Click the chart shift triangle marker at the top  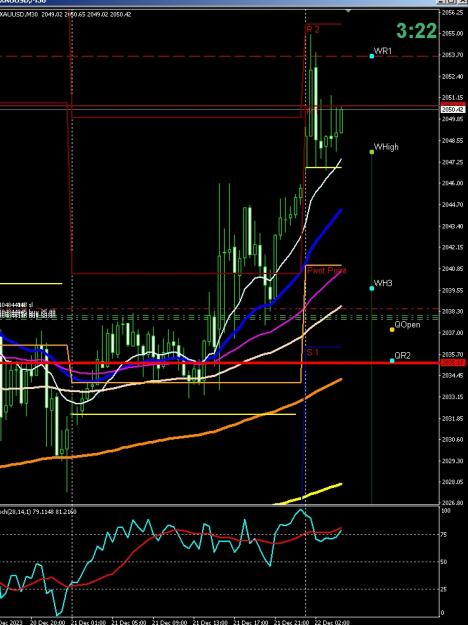coord(348,11)
